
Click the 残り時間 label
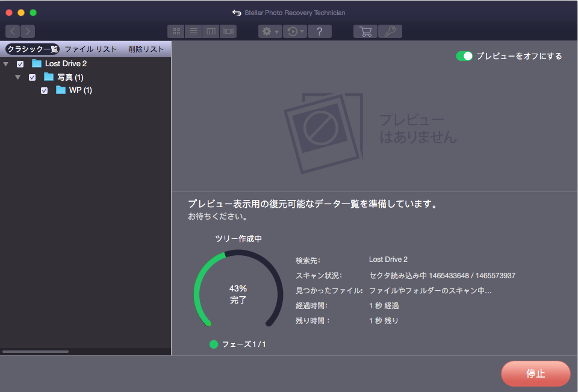[312, 321]
